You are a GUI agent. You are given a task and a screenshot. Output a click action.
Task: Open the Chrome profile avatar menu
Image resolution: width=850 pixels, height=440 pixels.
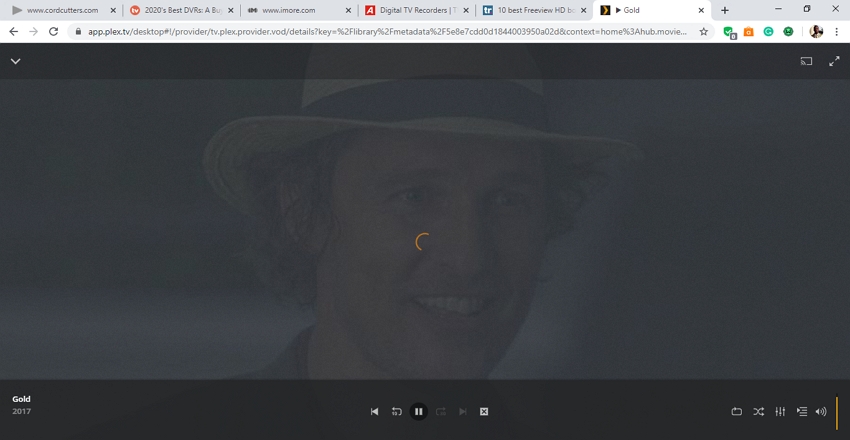816,32
